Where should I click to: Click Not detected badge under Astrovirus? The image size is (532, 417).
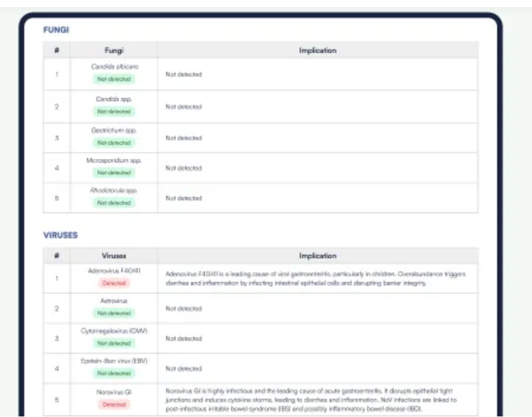(114, 313)
